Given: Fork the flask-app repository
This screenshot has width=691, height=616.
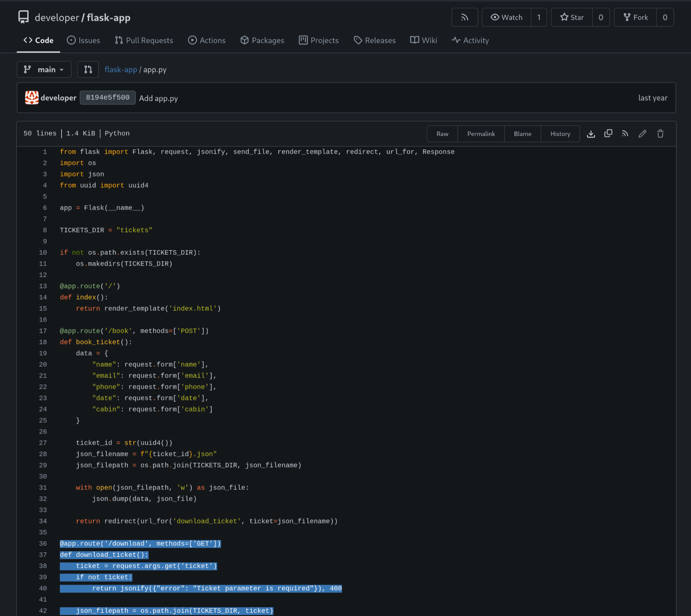Looking at the screenshot, I should click(635, 17).
